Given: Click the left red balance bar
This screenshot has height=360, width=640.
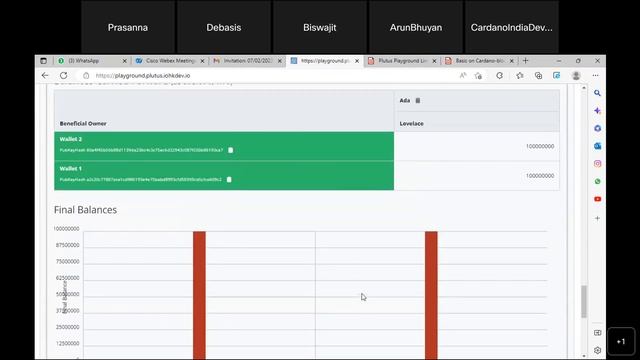Looking at the screenshot, I should [x=199, y=295].
